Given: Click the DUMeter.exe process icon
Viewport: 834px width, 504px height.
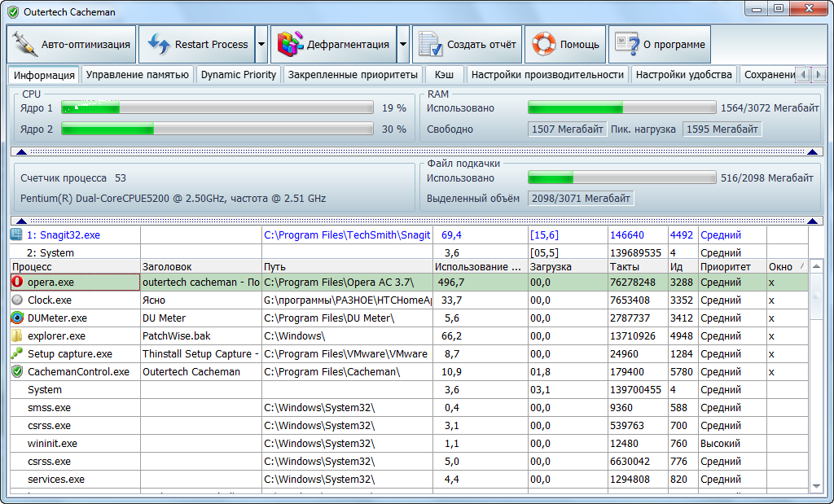Looking at the screenshot, I should click(17, 318).
